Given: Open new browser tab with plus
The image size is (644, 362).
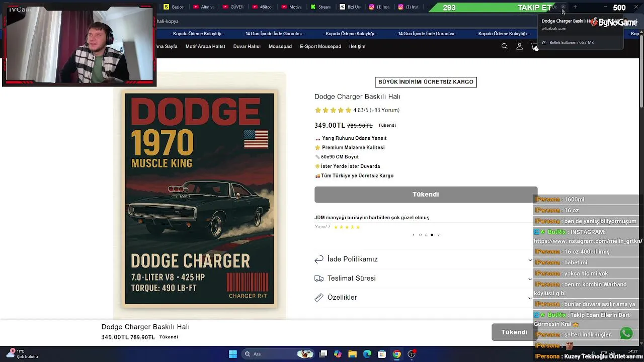Looking at the screenshot, I should click(x=575, y=7).
